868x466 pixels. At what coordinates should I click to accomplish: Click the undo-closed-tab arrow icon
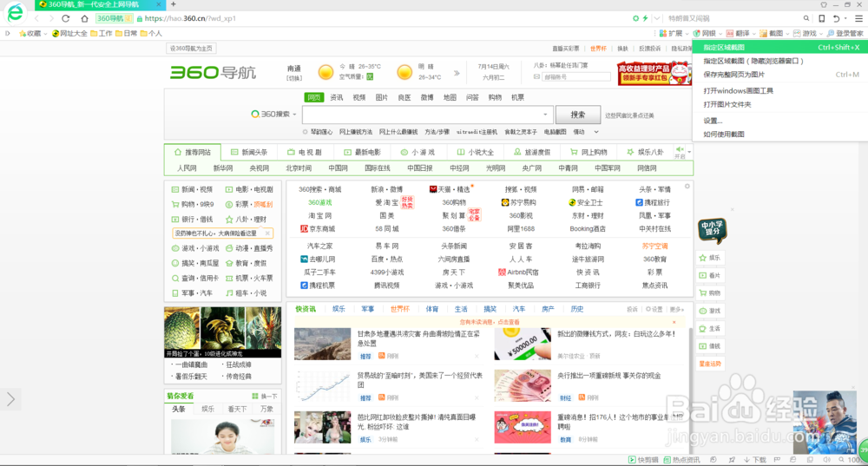tap(837, 18)
